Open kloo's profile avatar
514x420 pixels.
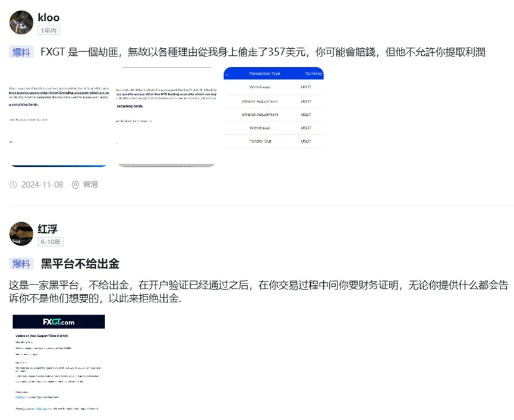(x=21, y=23)
